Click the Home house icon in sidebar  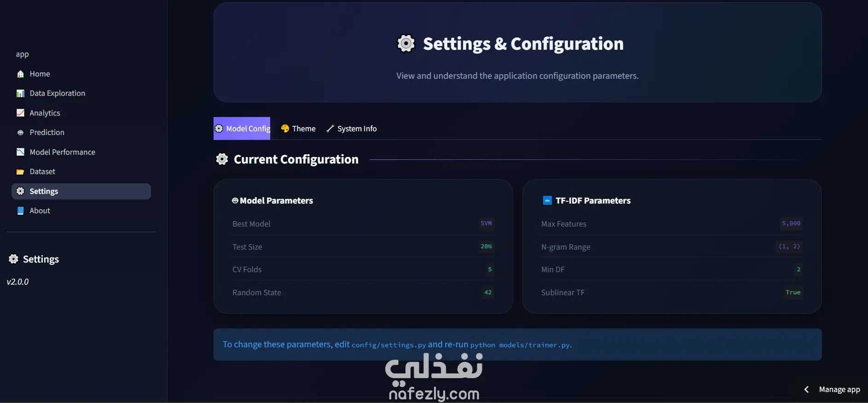20,74
